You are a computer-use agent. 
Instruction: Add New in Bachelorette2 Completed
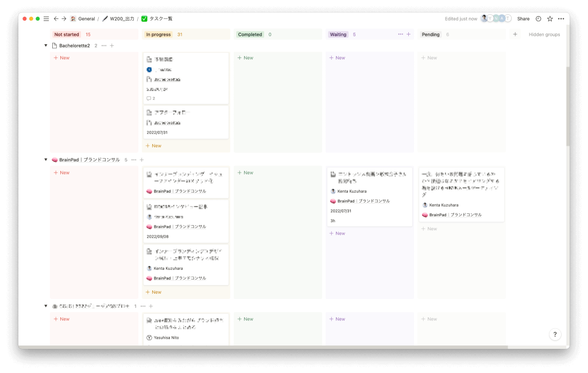pos(245,58)
